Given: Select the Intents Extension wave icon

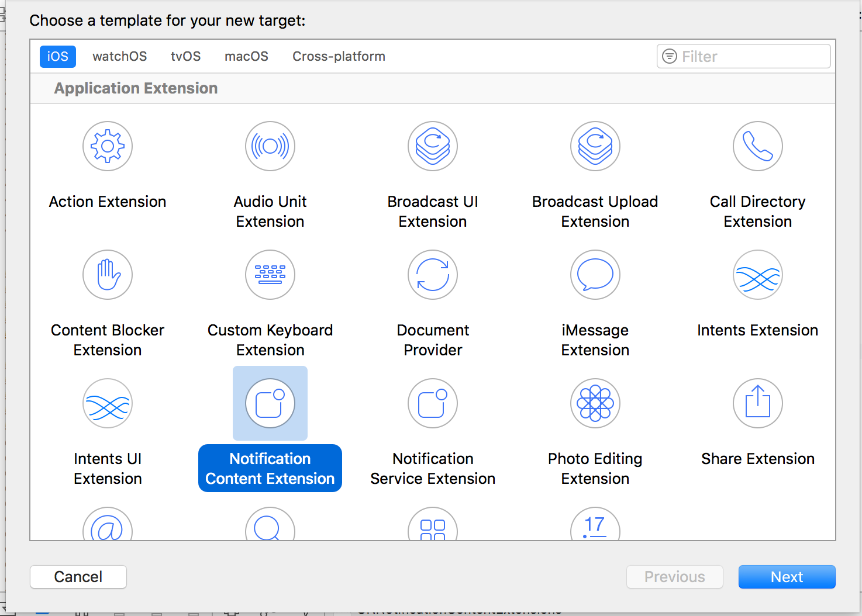Looking at the screenshot, I should (758, 275).
